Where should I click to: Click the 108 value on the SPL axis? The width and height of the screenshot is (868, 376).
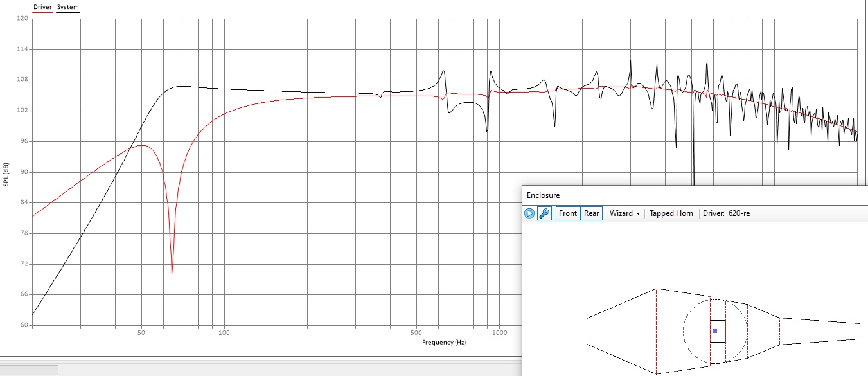click(x=22, y=80)
